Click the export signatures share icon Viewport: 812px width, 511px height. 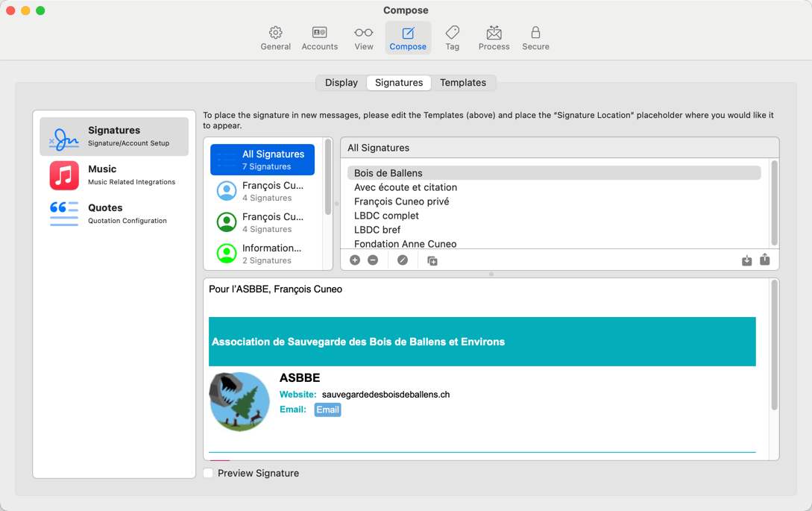[764, 260]
